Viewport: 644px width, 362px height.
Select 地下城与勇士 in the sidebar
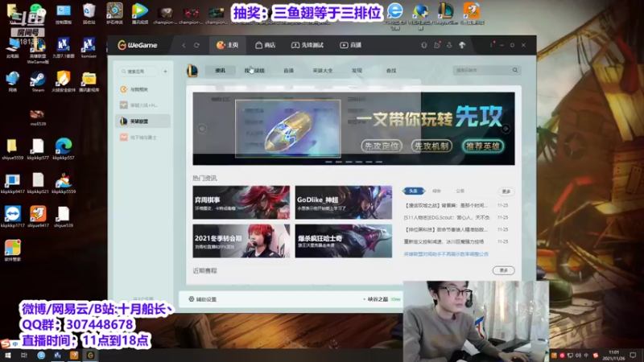[x=143, y=138]
